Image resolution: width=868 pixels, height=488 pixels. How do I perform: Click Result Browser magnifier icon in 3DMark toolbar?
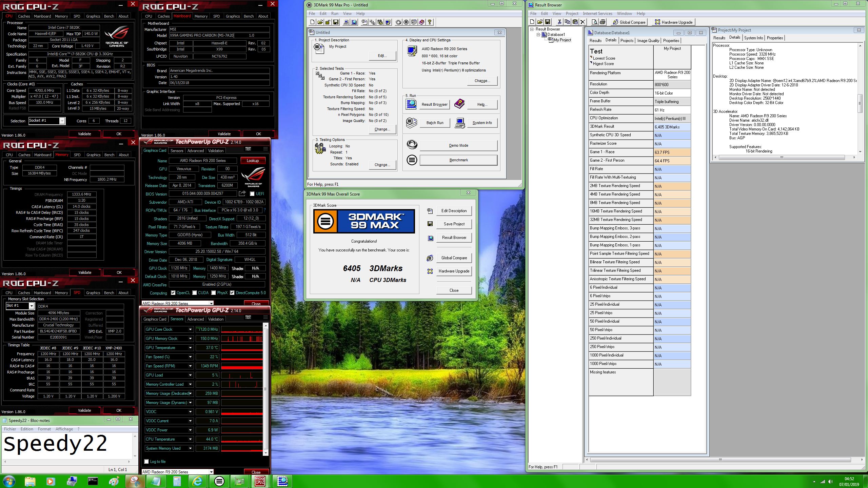click(x=354, y=22)
